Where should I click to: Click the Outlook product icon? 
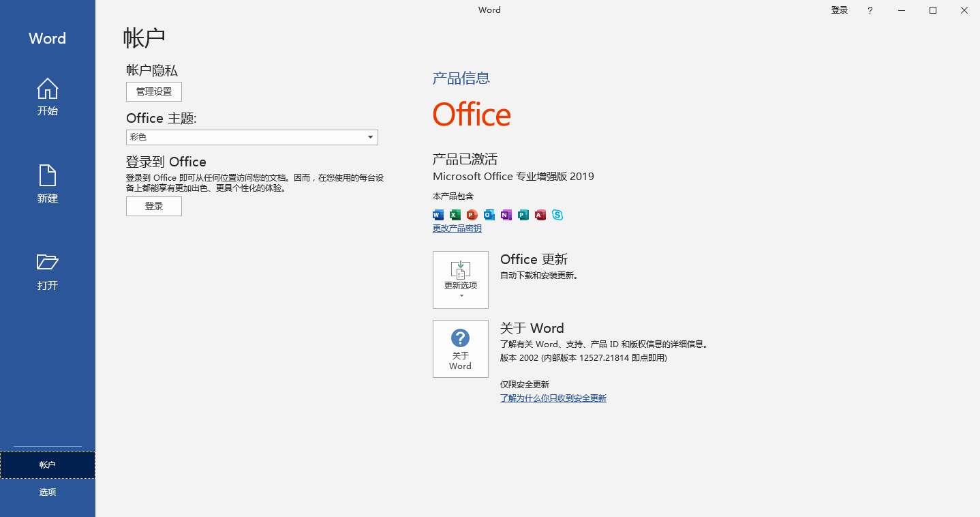(489, 215)
